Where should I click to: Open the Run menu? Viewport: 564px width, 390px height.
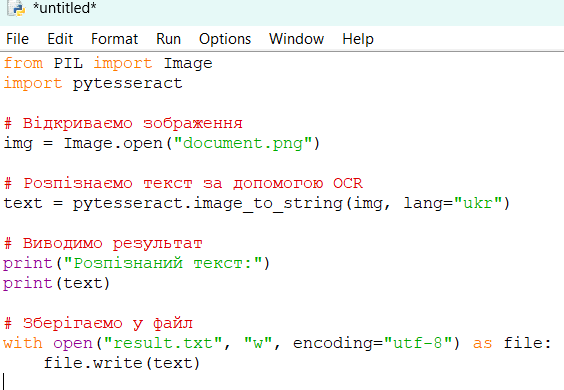[x=168, y=39]
